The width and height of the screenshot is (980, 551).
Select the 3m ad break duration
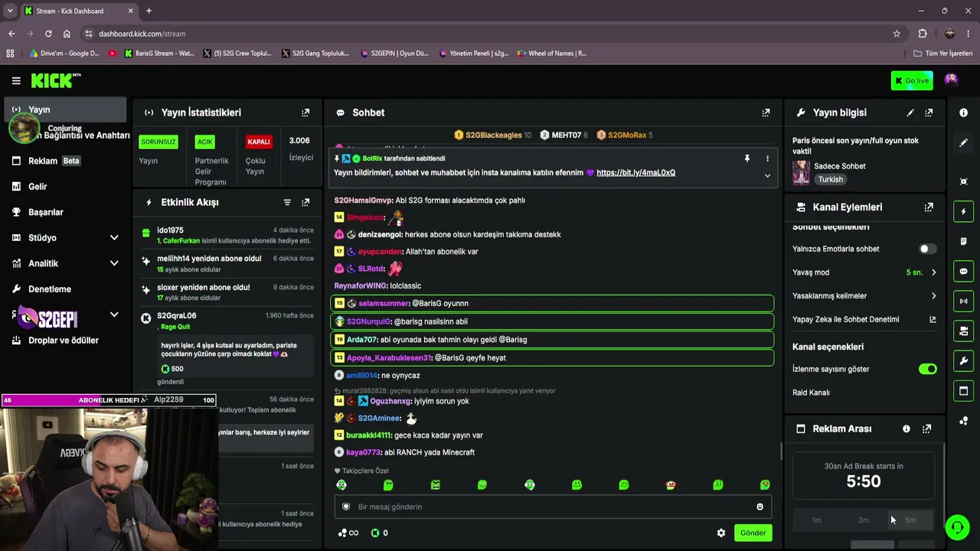point(864,520)
